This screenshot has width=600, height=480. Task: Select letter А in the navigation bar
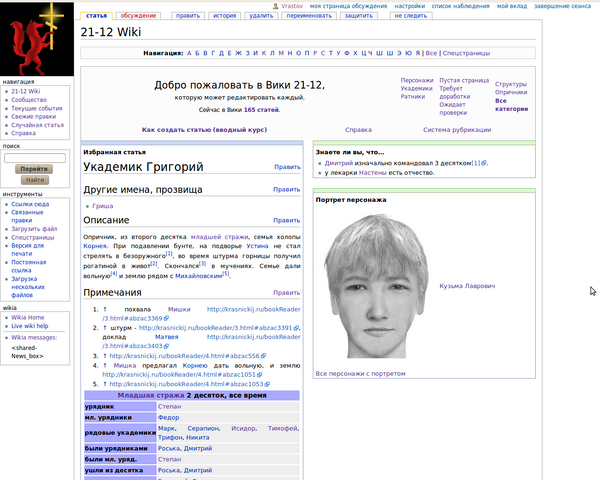pyautogui.click(x=189, y=53)
